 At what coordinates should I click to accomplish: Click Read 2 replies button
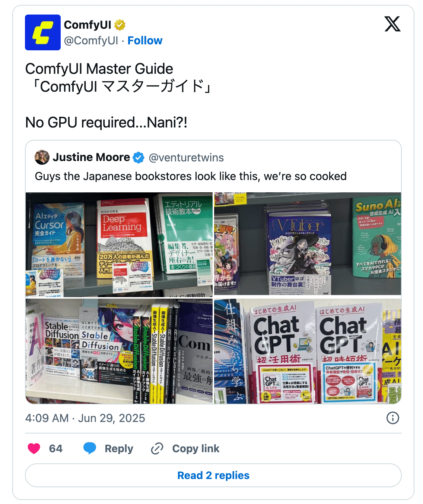click(x=213, y=475)
